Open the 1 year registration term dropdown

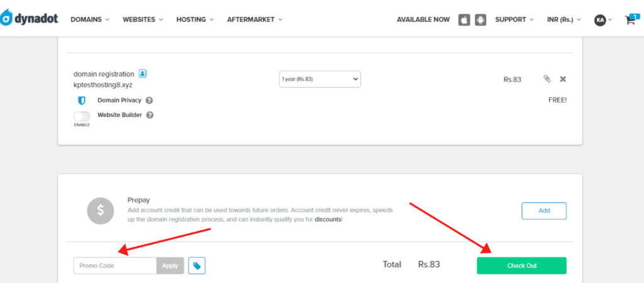(319, 79)
